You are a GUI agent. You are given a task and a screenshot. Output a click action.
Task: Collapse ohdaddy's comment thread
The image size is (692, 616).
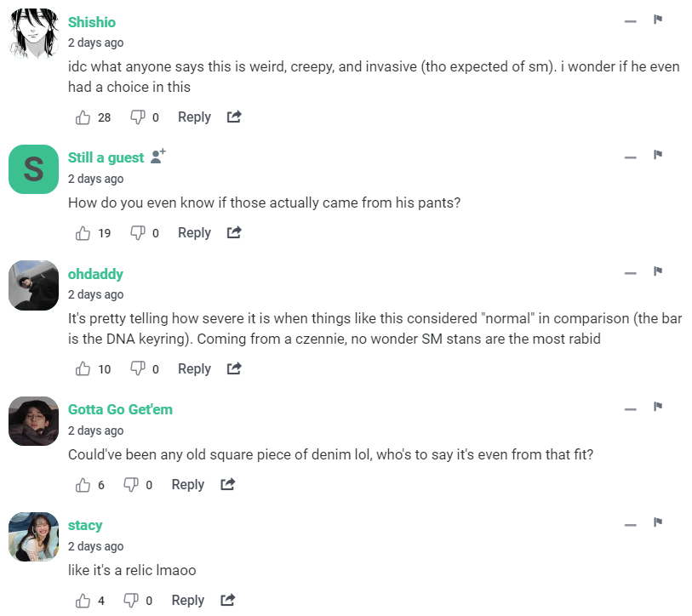(630, 273)
